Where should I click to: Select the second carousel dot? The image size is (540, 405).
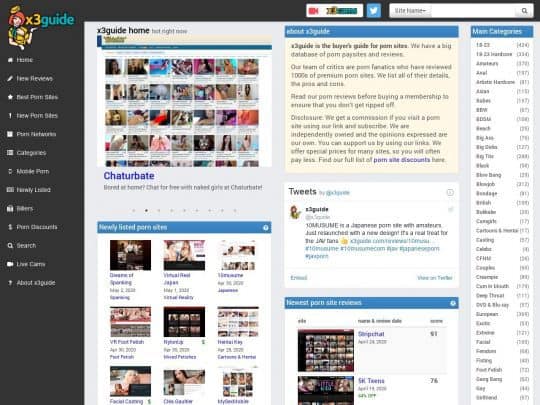tap(146, 210)
